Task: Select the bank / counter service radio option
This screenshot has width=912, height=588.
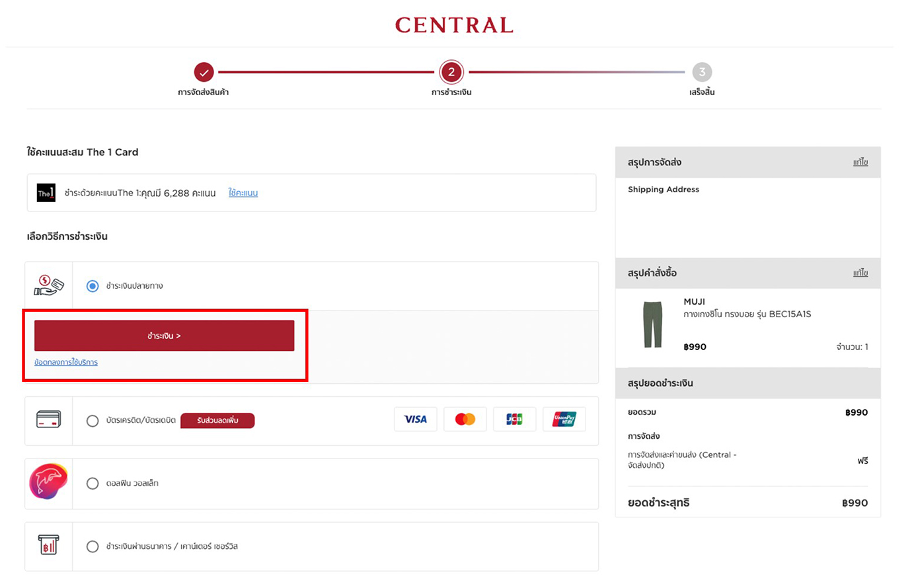Action: [93, 546]
